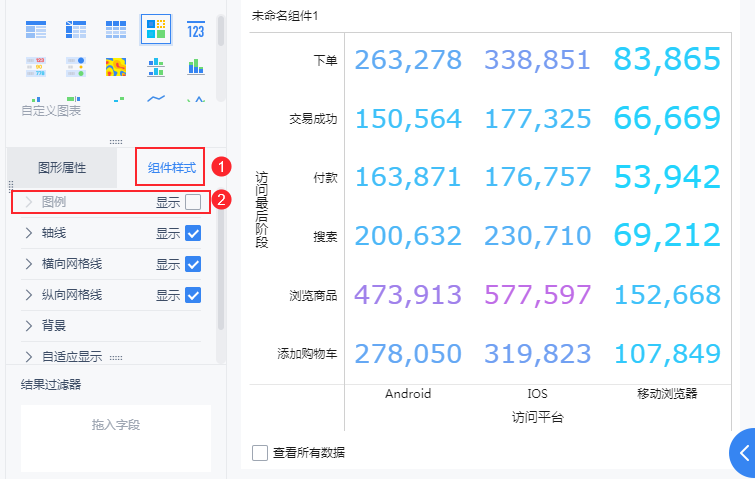Click the 访问最后阶段 vertical axis title

pyautogui.click(x=261, y=209)
